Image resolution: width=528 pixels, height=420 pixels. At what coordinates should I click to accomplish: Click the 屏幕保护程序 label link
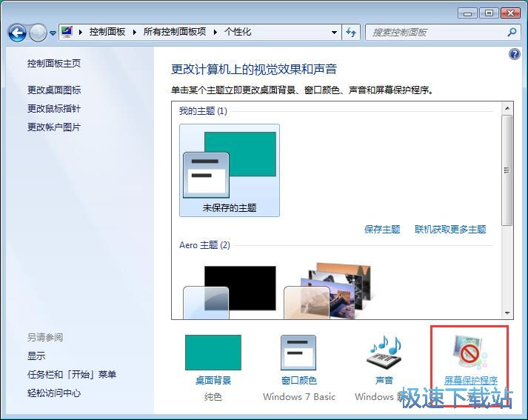[x=471, y=381]
